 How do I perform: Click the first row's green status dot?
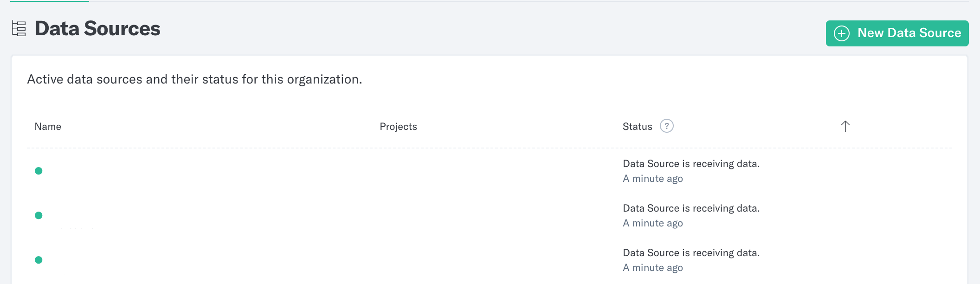[x=39, y=171]
